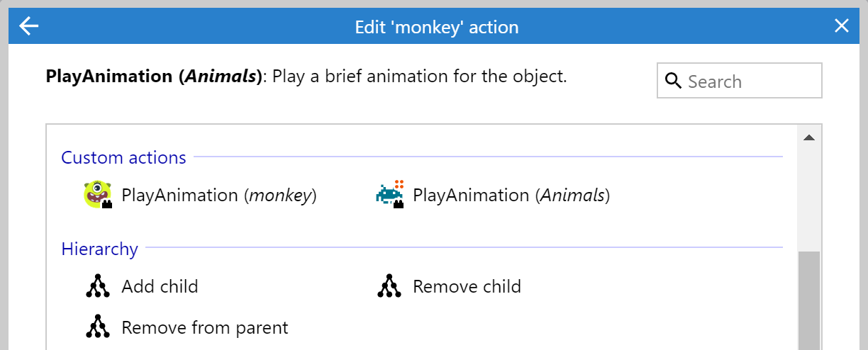Click the Animals space invader icon

tap(389, 195)
